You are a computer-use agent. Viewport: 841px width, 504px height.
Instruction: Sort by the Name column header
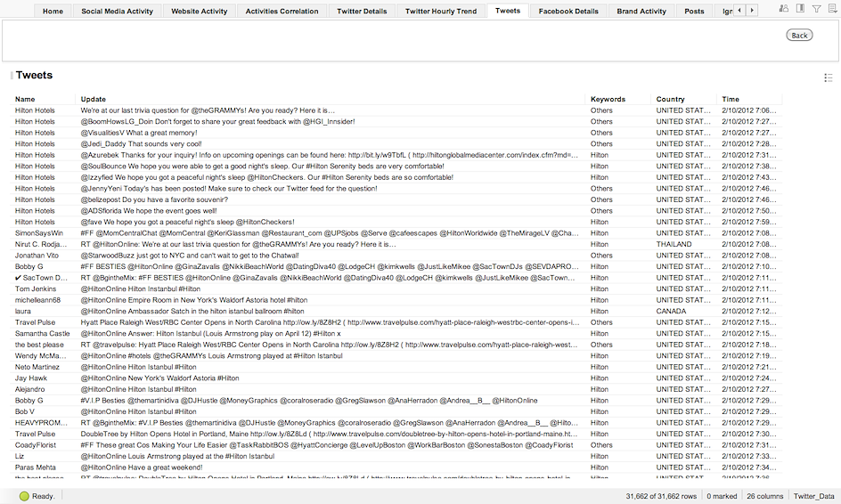(25, 99)
